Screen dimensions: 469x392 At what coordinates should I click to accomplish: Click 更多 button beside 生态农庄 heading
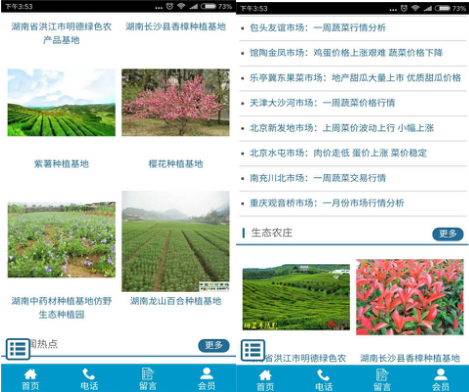pos(448,234)
